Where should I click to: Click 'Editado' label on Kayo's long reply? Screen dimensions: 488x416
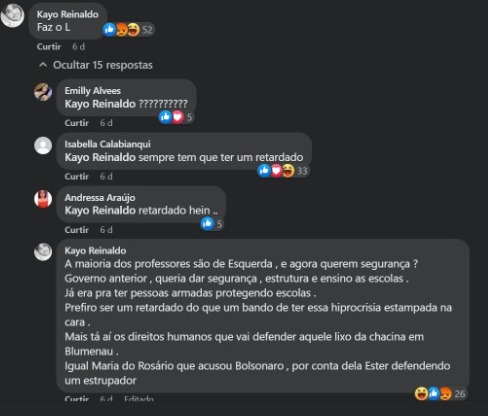pos(139,398)
